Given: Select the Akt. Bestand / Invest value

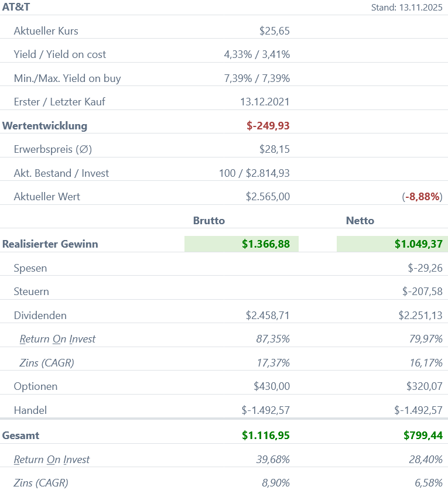Looking at the screenshot, I should point(254,173).
